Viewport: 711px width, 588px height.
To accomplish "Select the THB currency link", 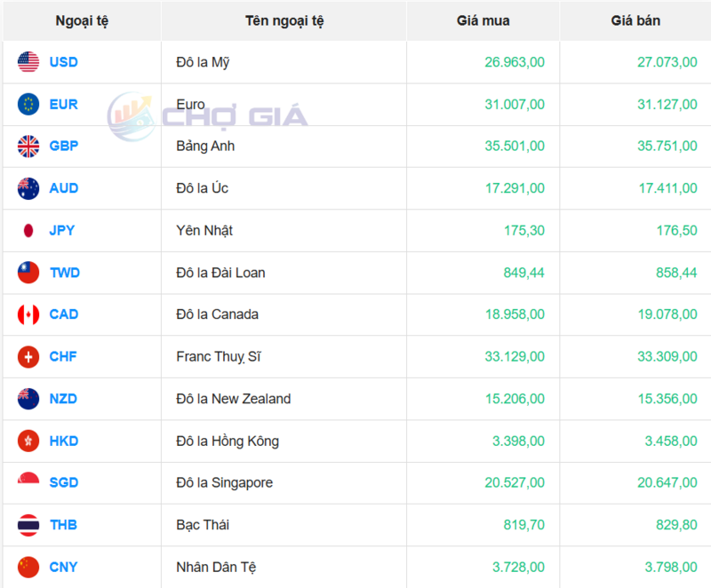I will [63, 525].
